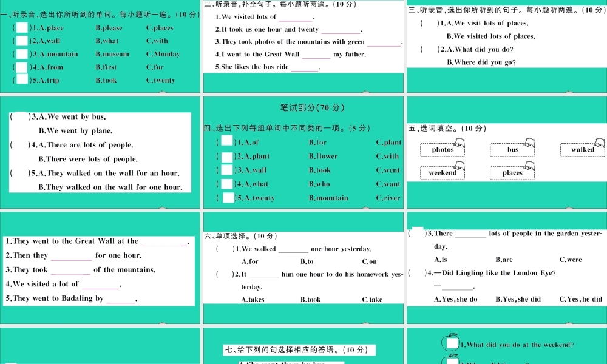Click the answer box for question 5 A.twenty
Screen dimensions: 607x364
click(x=228, y=198)
